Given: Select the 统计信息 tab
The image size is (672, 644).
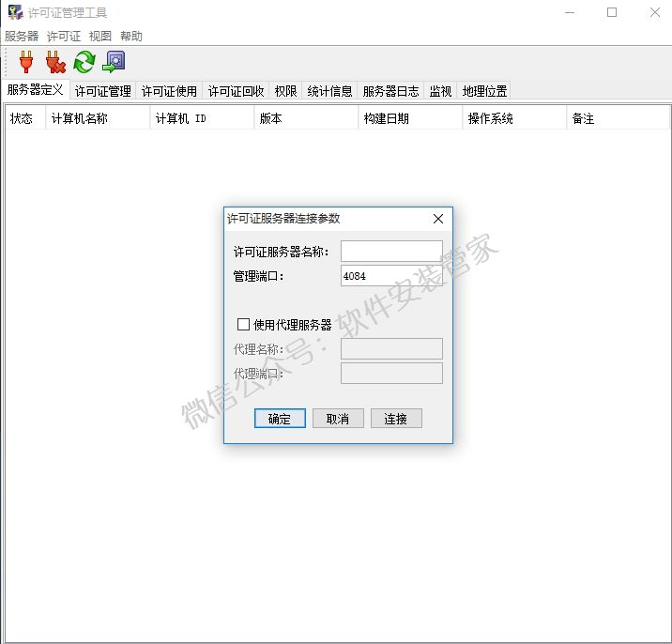Looking at the screenshot, I should point(329,91).
